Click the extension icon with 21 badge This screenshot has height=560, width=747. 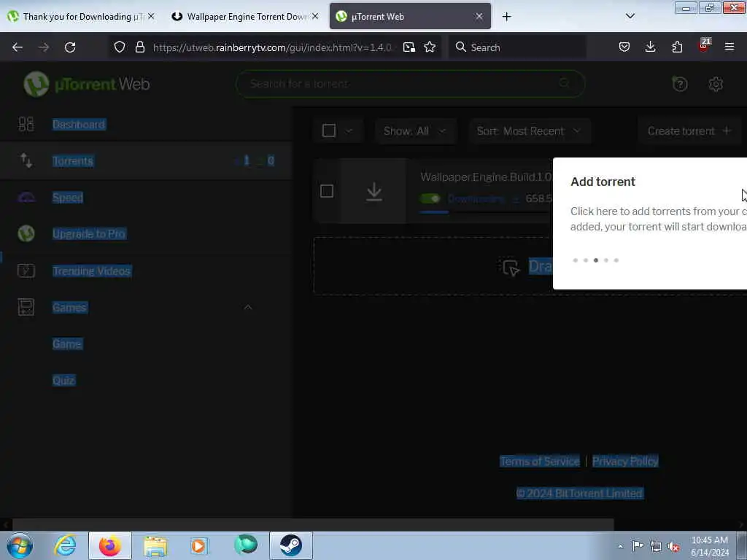click(704, 45)
